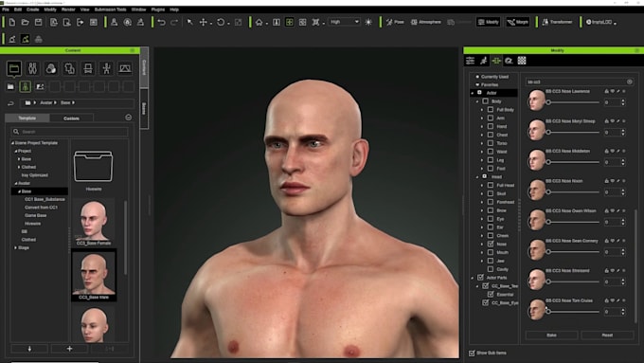Click the Open Project folder icon
This screenshot has width=644, height=363.
coord(25,22)
